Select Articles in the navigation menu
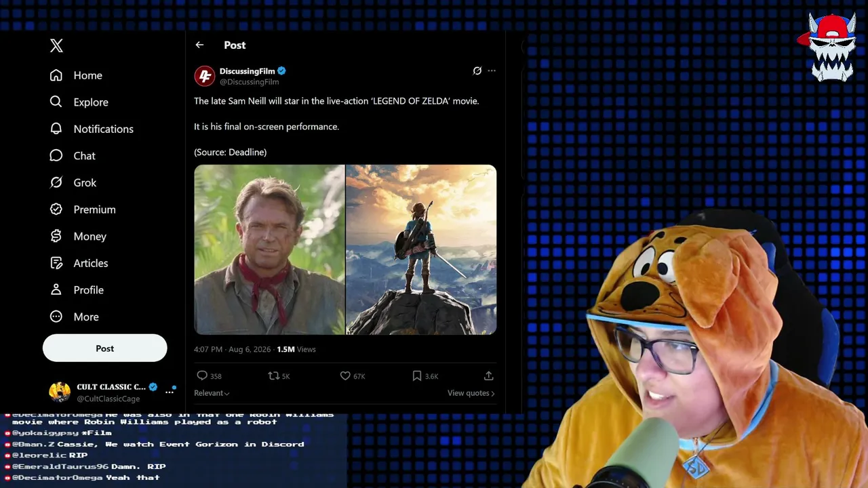Image resolution: width=868 pixels, height=488 pixels. point(91,263)
